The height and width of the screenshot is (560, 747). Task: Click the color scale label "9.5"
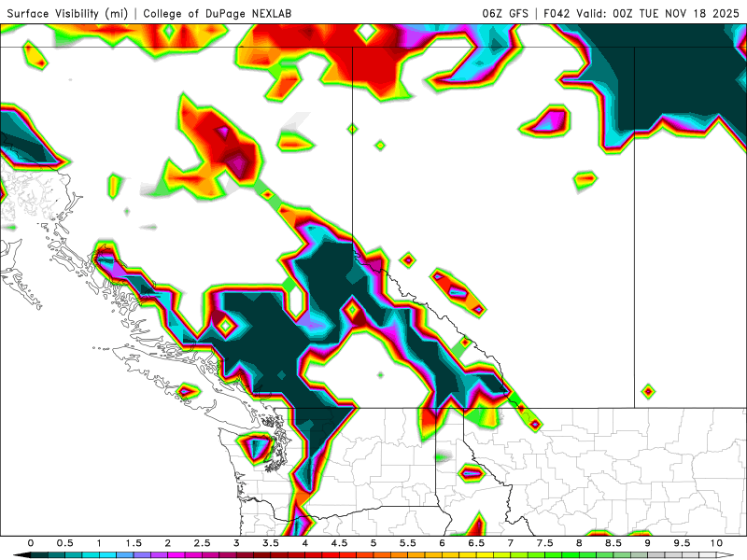(683, 543)
